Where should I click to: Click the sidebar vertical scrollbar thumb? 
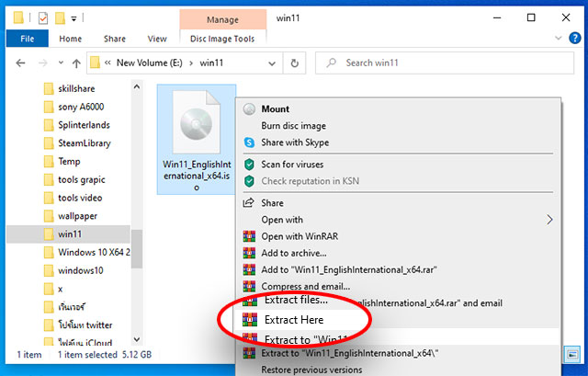tap(137, 249)
